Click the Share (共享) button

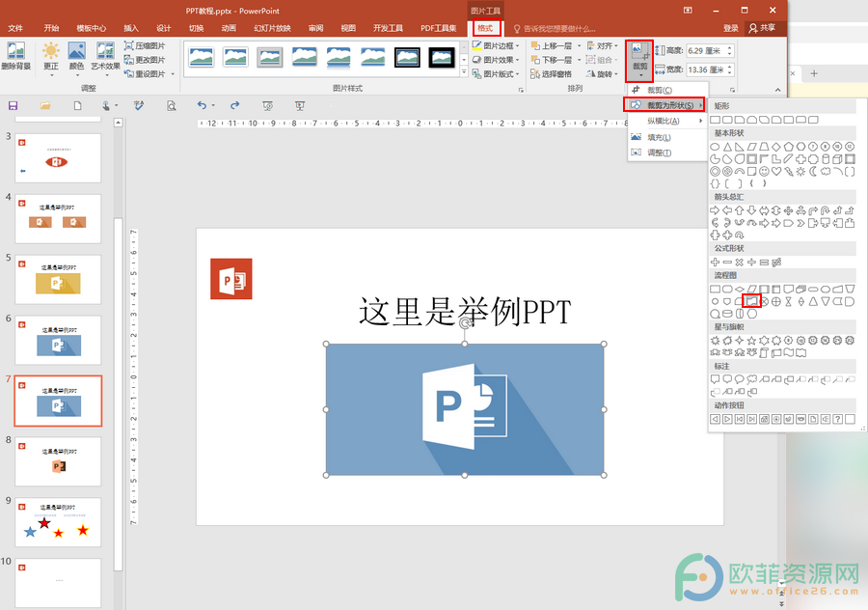[762, 28]
